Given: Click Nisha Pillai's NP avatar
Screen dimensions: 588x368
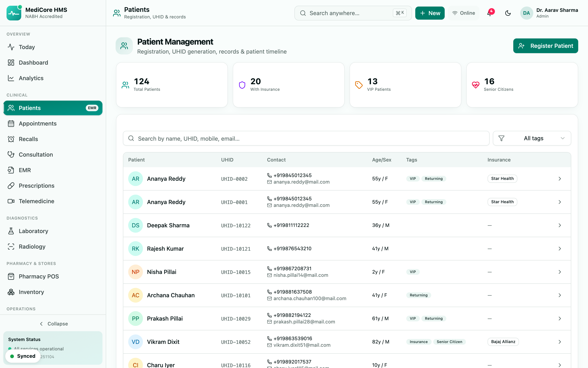Looking at the screenshot, I should pos(135,272).
